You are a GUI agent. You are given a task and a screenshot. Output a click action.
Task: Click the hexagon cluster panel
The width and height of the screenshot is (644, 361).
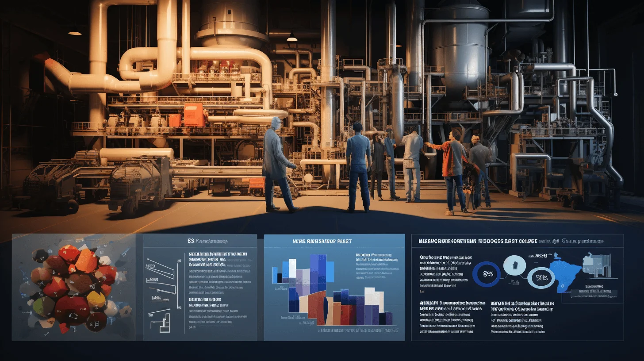click(x=74, y=287)
